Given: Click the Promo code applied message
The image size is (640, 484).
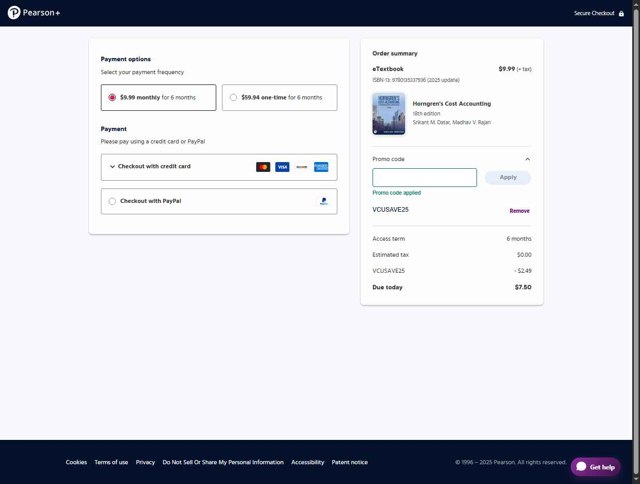Looking at the screenshot, I should click(396, 193).
